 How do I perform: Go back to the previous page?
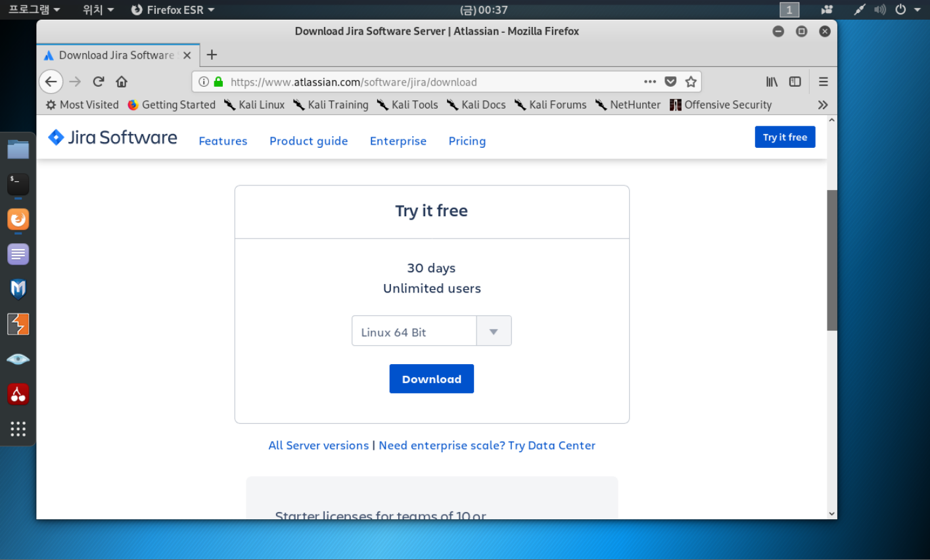tap(51, 82)
